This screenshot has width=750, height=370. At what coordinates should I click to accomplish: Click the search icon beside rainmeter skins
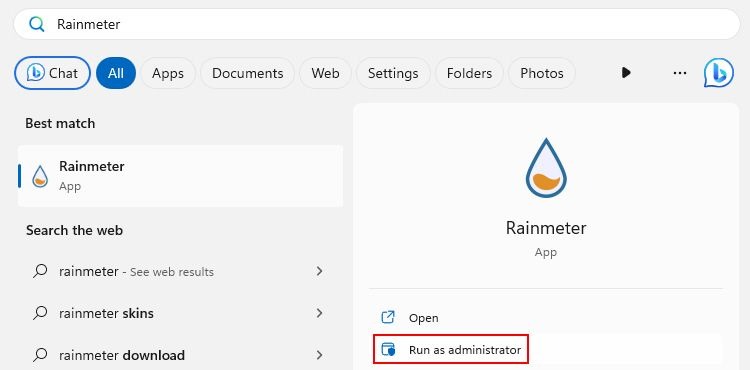click(x=40, y=313)
